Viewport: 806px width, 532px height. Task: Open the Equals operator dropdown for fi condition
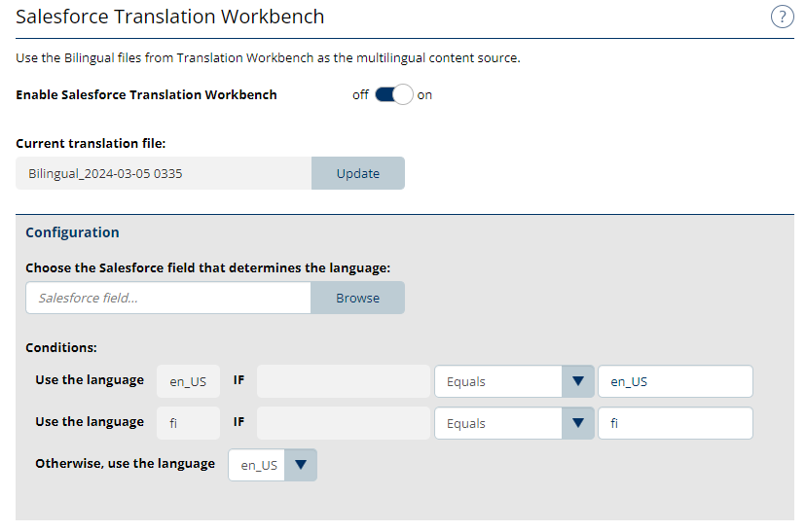[x=497, y=423]
